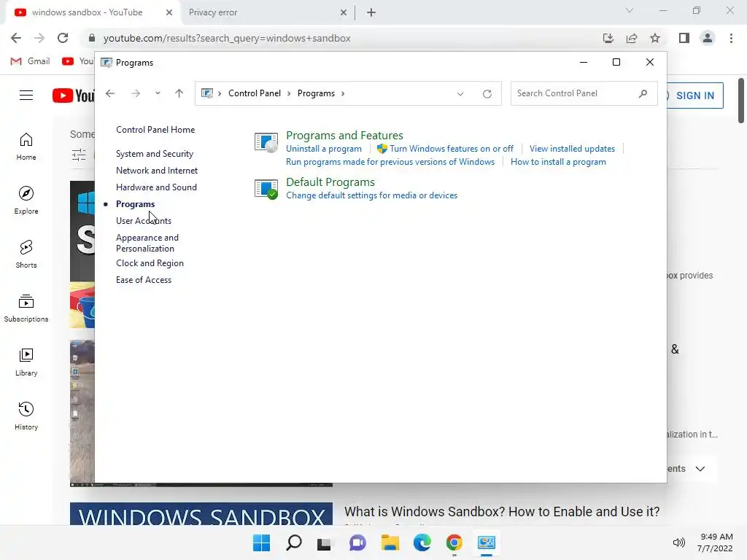Expand chevron after Programs breadcrumb

click(343, 94)
